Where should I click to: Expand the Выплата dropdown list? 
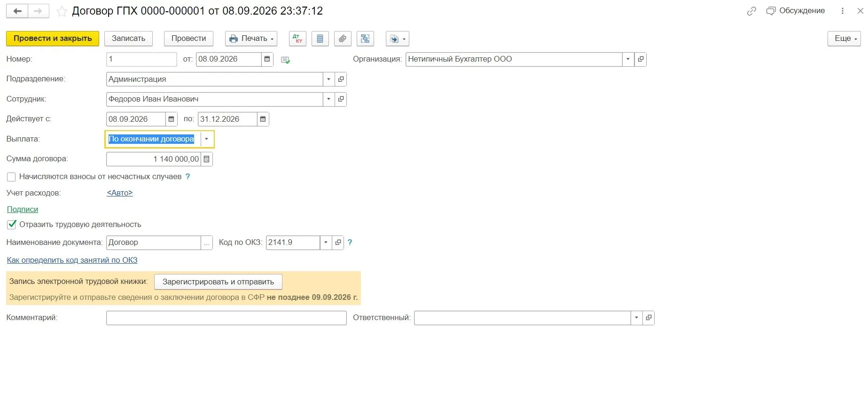pos(206,139)
